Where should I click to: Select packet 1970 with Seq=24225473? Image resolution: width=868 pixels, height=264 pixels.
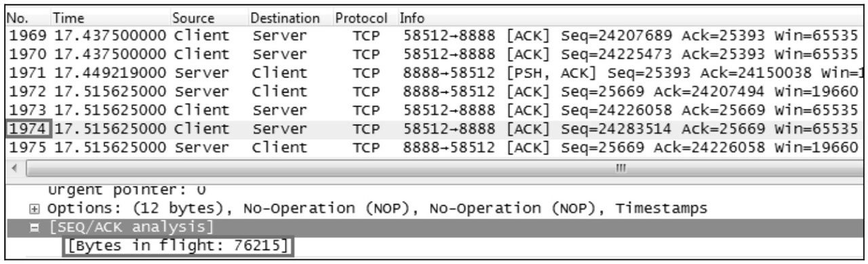click(x=433, y=52)
